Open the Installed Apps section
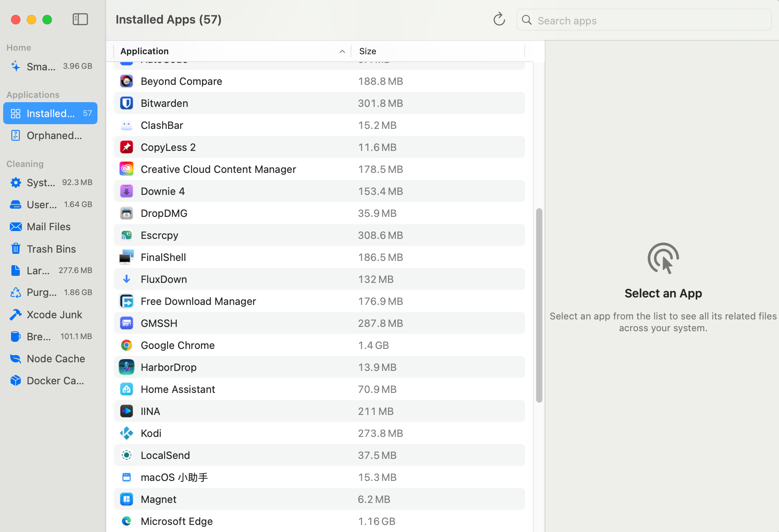 pos(50,113)
